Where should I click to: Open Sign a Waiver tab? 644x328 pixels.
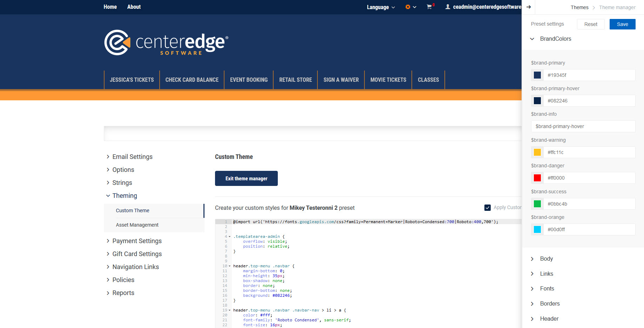pyautogui.click(x=341, y=80)
